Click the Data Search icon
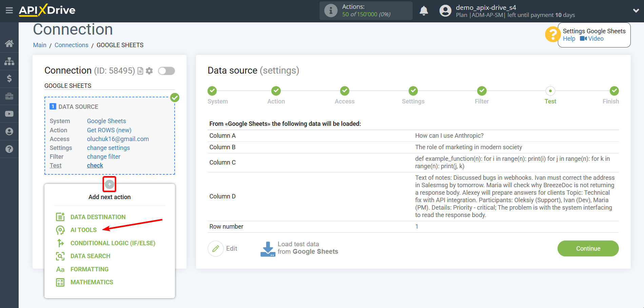 (60, 256)
